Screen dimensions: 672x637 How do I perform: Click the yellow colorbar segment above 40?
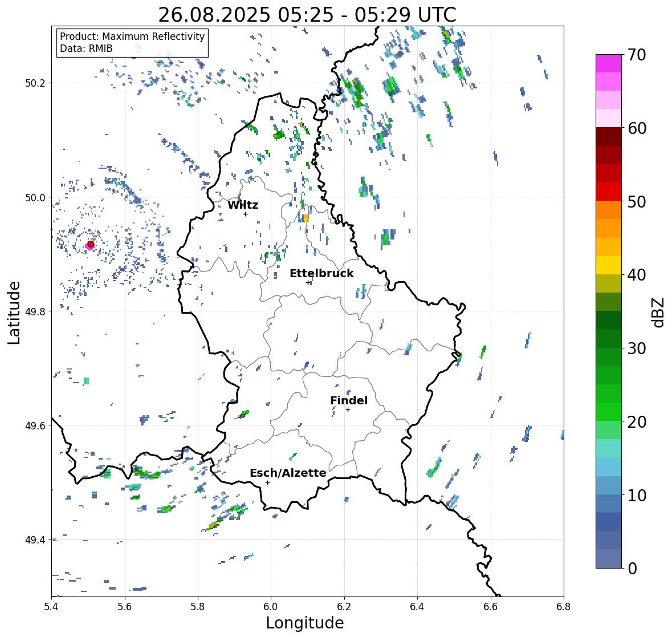(x=609, y=265)
